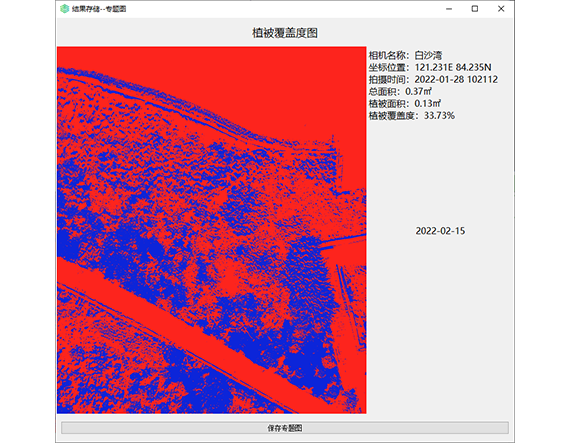The width and height of the screenshot is (570, 443).
Task: Click the 植被面积 0.13㎡ text
Action: tap(405, 103)
